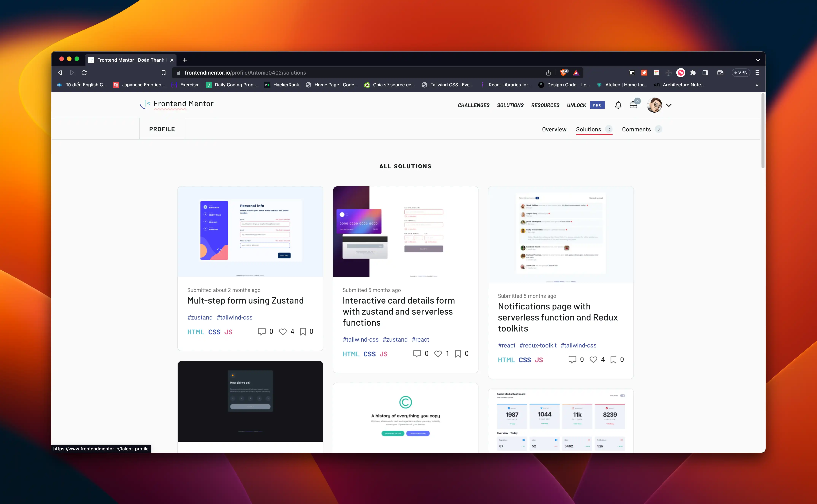The width and height of the screenshot is (817, 504).
Task: Bookmark this page using address bar bookmark icon
Action: point(163,73)
